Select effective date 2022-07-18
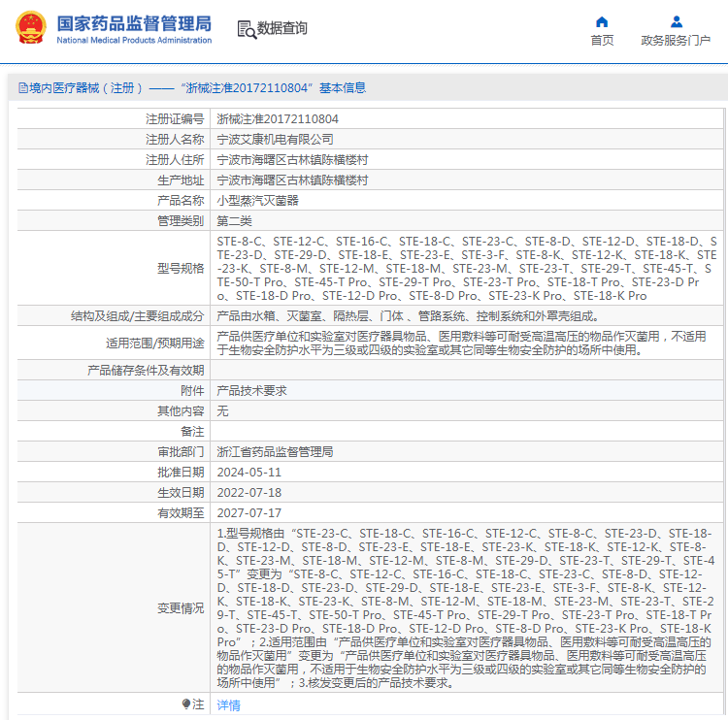Screen dimensions: 728x720 click(x=249, y=493)
